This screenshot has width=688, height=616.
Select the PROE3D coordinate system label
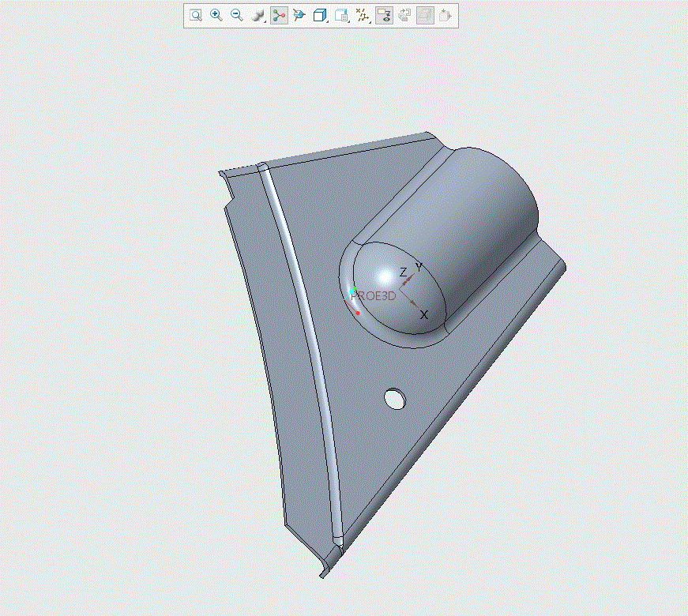[x=374, y=295]
